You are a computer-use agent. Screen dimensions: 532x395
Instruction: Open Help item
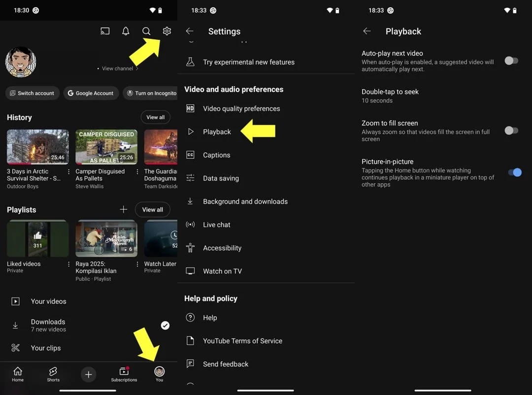(x=266, y=318)
